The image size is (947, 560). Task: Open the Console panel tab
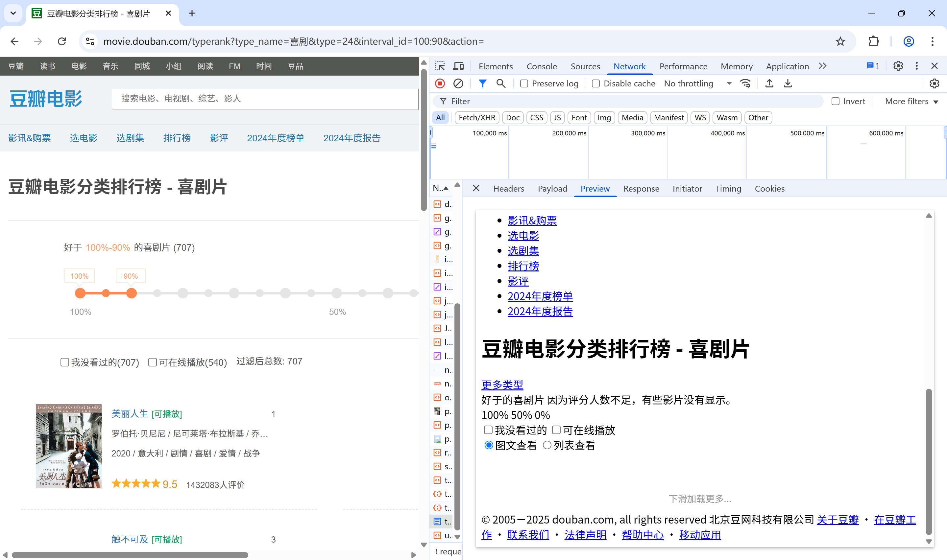541,66
